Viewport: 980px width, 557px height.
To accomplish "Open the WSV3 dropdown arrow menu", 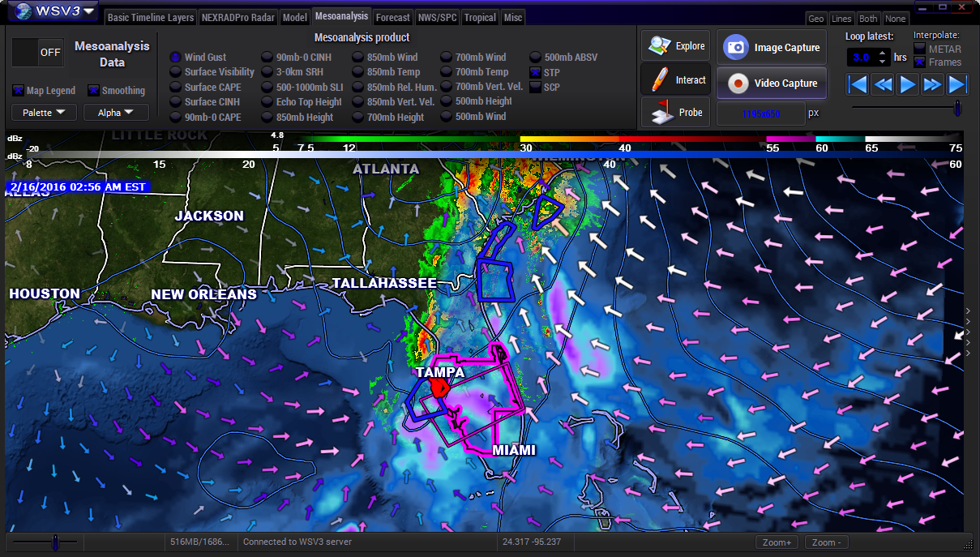I will point(88,11).
